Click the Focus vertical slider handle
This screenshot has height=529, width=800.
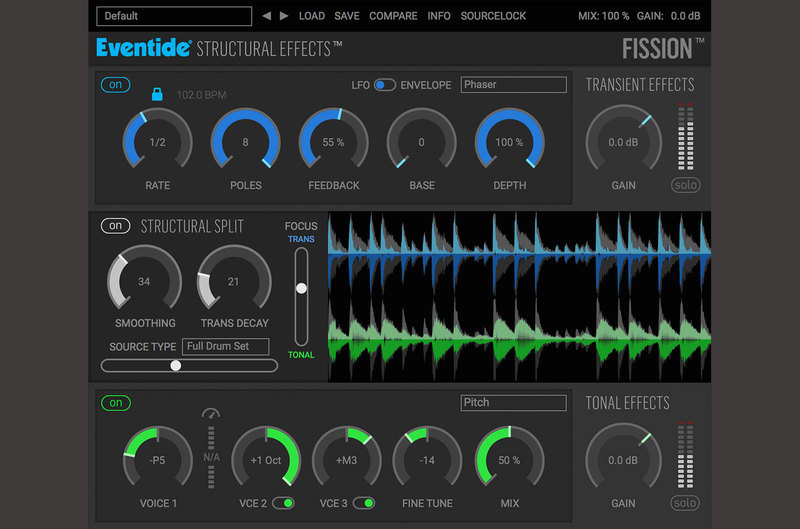(x=301, y=288)
